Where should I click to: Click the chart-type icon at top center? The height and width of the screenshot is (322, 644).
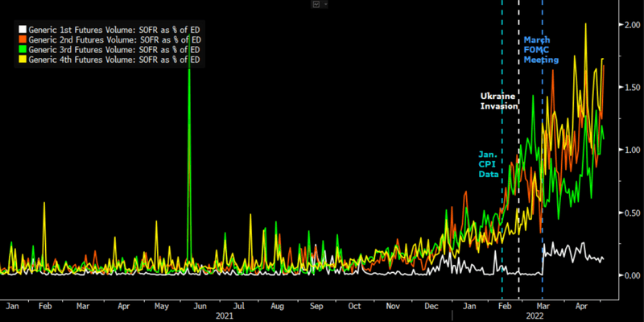click(x=316, y=4)
